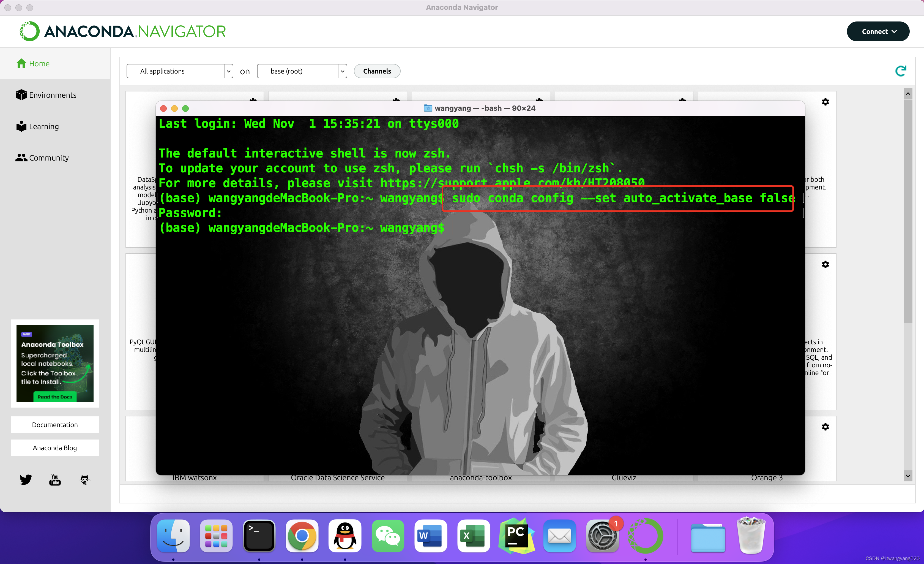Click the Learning book icon
Viewport: 924px width, 564px height.
pyautogui.click(x=21, y=126)
